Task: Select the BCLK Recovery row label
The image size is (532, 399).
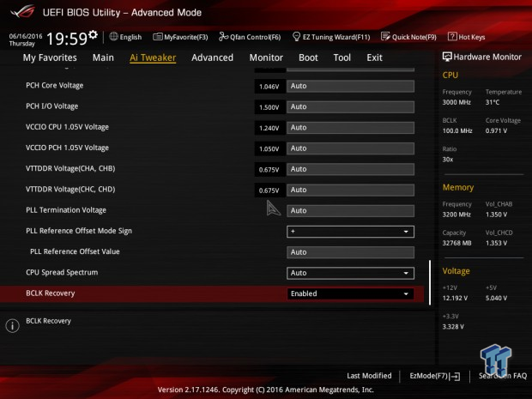Action: tap(51, 293)
